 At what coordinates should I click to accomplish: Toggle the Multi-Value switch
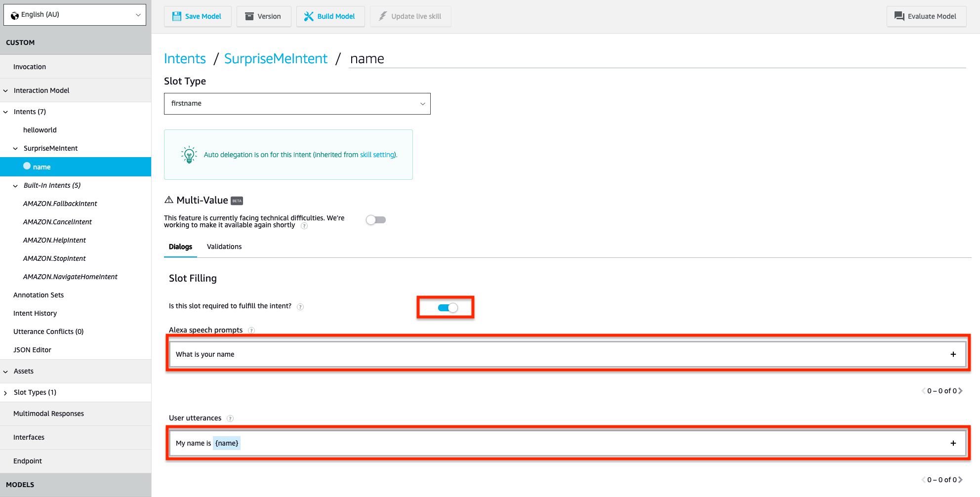coord(376,220)
